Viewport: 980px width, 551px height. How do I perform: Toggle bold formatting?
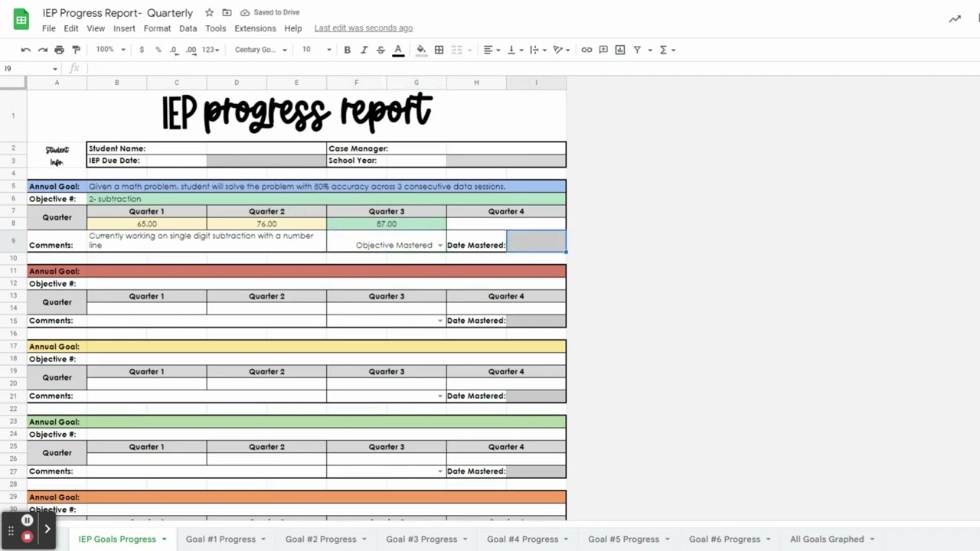click(347, 50)
